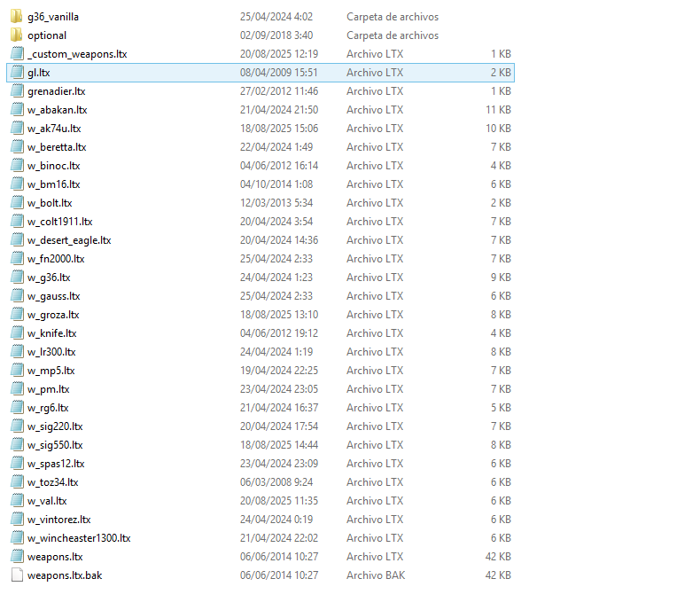Click the date 25/04/2024 4:02
The image size is (700, 610).
click(x=276, y=17)
